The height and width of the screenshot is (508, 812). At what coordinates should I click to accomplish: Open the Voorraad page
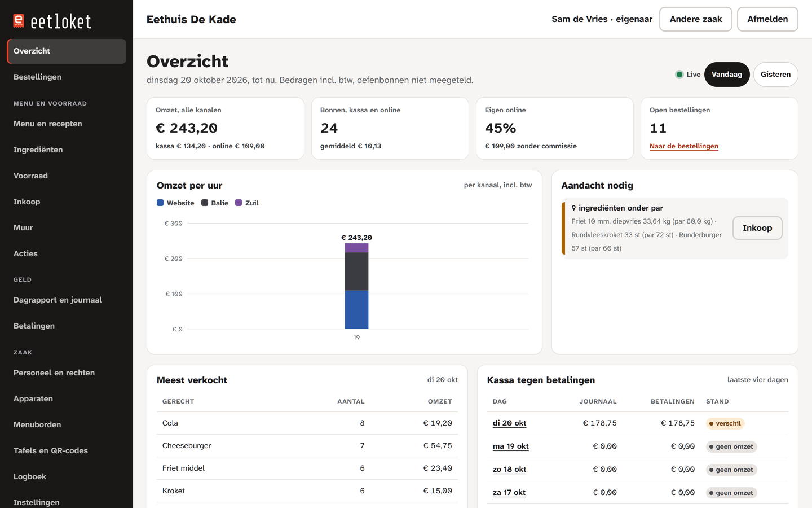click(x=67, y=176)
